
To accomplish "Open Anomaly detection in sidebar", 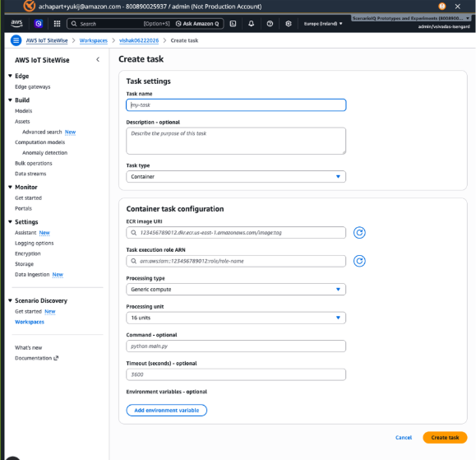I will 45,152.
